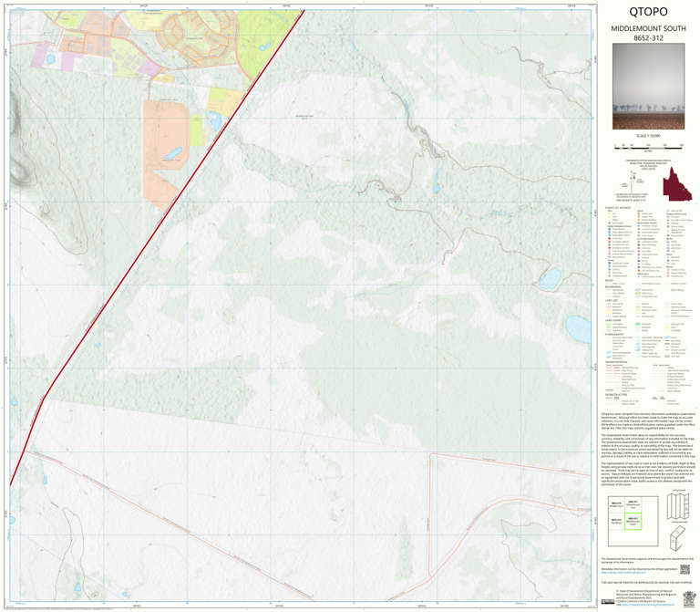Click the QTOPO title heading
This screenshot has width=700, height=612.
648,12
